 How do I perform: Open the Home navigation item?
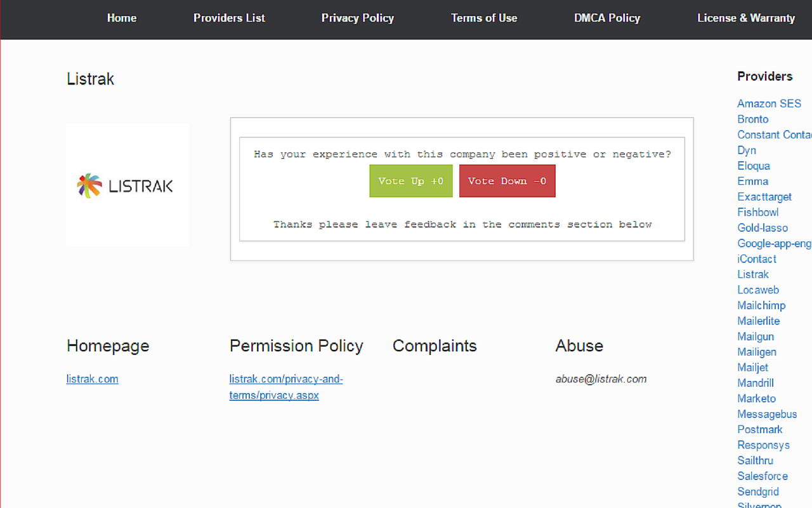pyautogui.click(x=122, y=18)
